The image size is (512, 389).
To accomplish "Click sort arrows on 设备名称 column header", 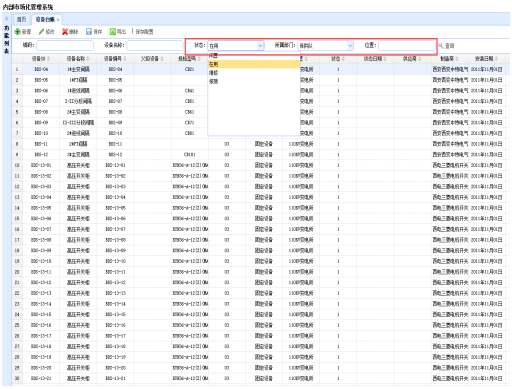I will click(x=88, y=59).
